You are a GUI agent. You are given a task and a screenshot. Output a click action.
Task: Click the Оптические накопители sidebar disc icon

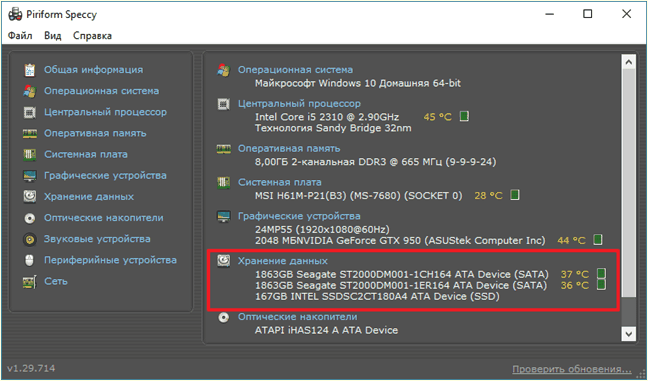29,218
